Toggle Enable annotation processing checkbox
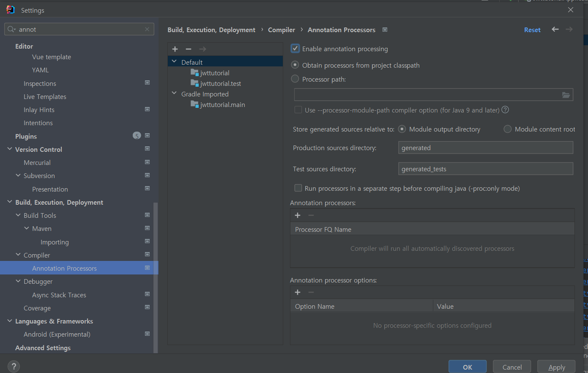The width and height of the screenshot is (588, 373). pos(295,49)
